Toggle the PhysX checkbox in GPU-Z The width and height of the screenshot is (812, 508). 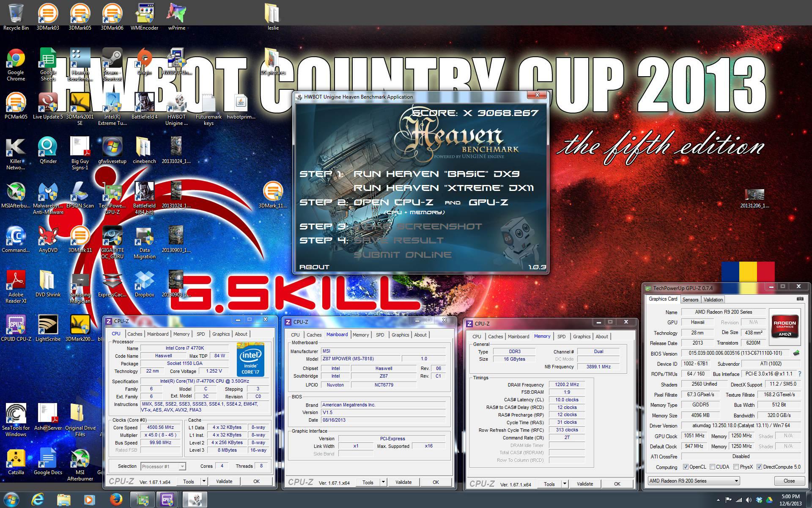[736, 467]
